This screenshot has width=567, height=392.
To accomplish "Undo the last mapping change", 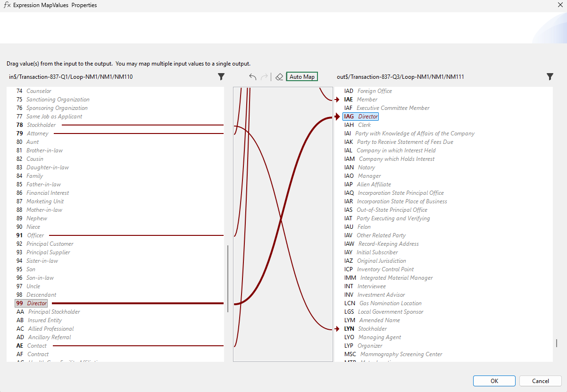I will (252, 76).
